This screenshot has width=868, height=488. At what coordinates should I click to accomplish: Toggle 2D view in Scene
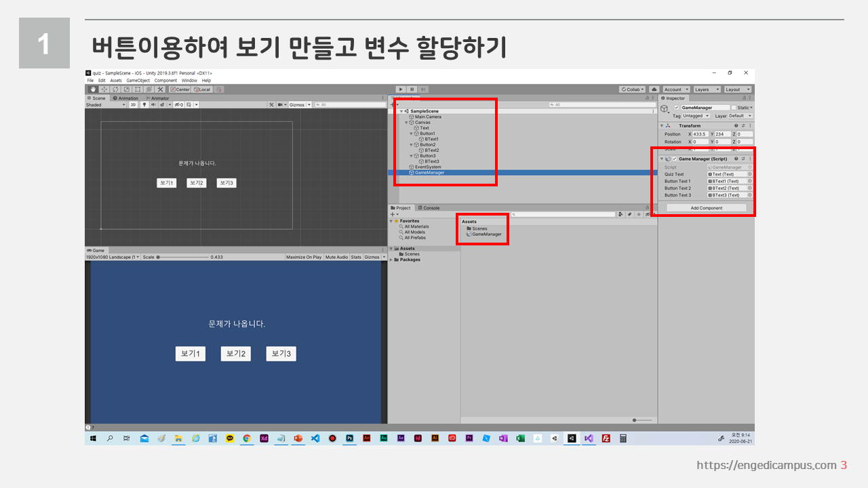tap(133, 105)
